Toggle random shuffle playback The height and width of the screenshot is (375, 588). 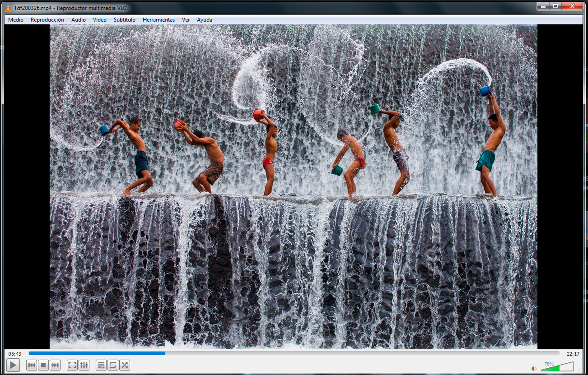(124, 365)
